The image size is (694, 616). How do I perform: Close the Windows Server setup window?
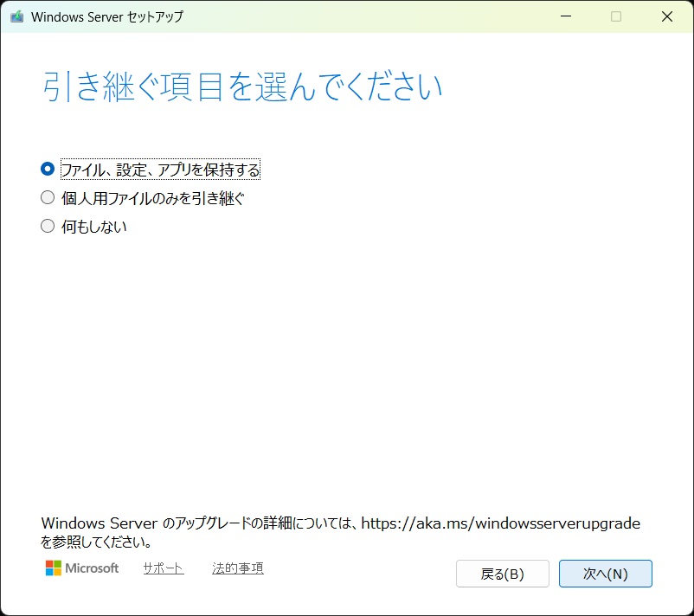[x=667, y=16]
